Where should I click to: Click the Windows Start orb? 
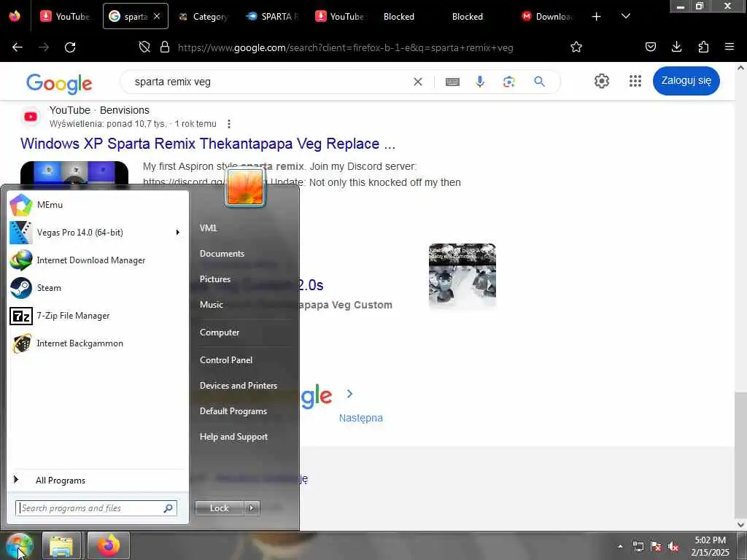pos(19,546)
